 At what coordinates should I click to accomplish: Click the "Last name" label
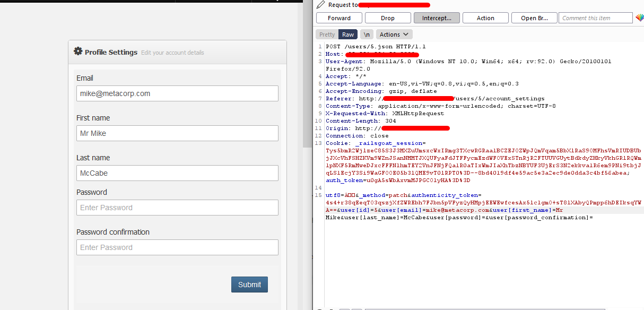(93, 158)
